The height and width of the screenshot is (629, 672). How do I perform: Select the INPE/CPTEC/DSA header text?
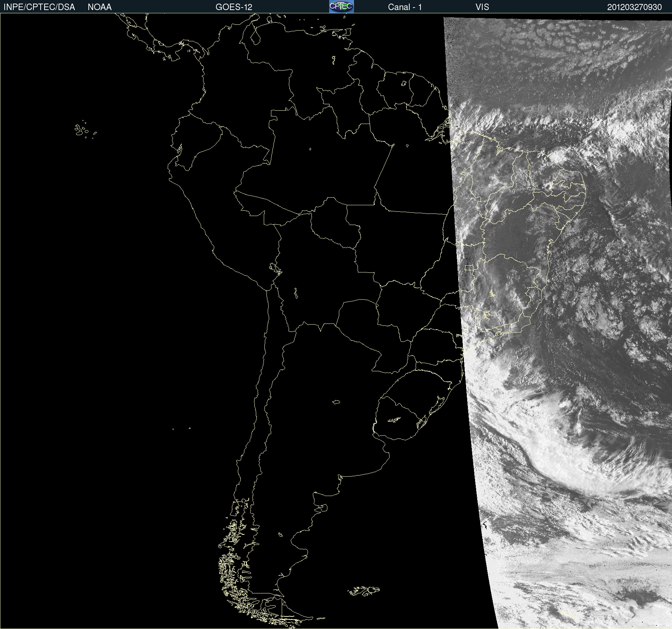tap(39, 7)
